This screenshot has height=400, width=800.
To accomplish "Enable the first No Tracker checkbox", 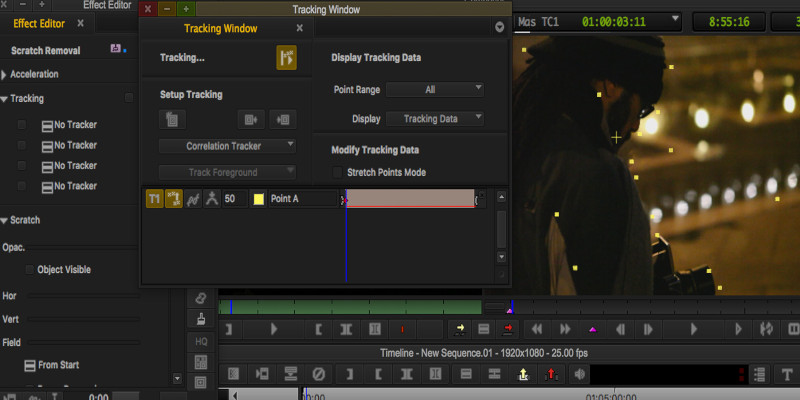I will click(22, 125).
